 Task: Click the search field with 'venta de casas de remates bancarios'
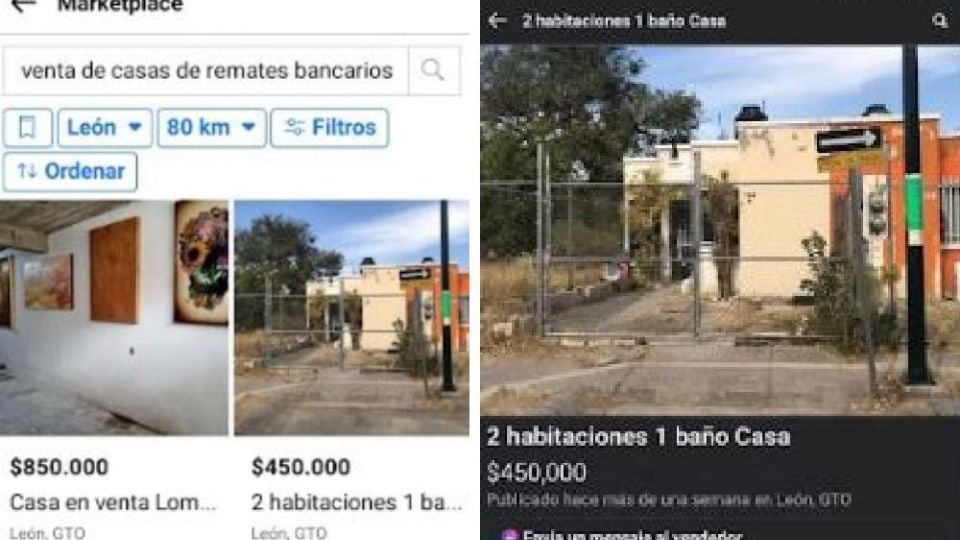pyautogui.click(x=206, y=70)
